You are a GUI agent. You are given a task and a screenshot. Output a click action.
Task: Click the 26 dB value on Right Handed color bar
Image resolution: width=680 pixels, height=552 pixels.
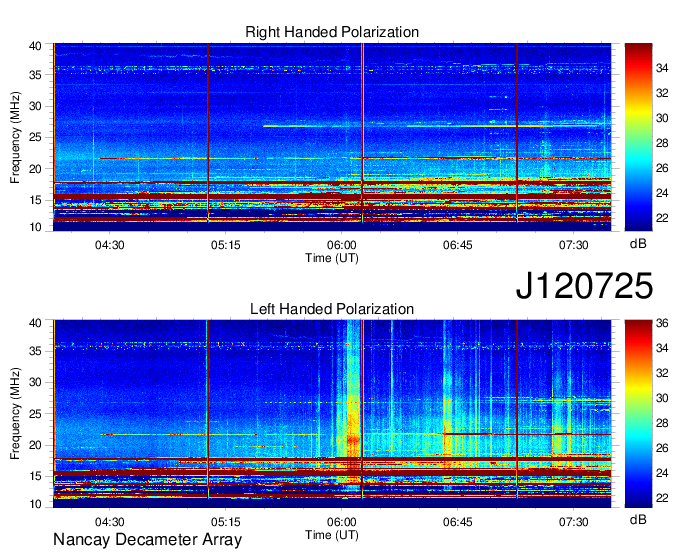point(662,168)
